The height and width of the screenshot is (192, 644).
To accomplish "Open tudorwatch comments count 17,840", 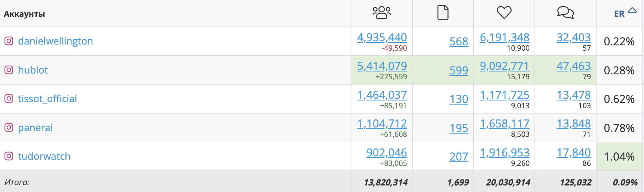I will point(573,152).
